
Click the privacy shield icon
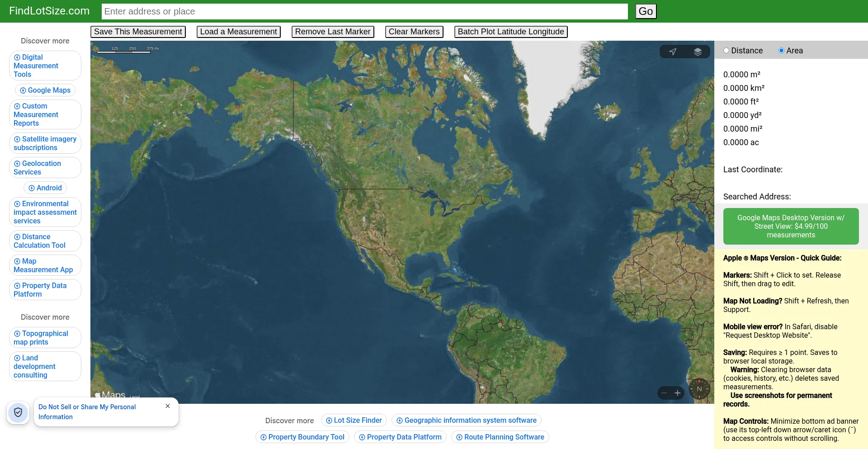(x=18, y=412)
